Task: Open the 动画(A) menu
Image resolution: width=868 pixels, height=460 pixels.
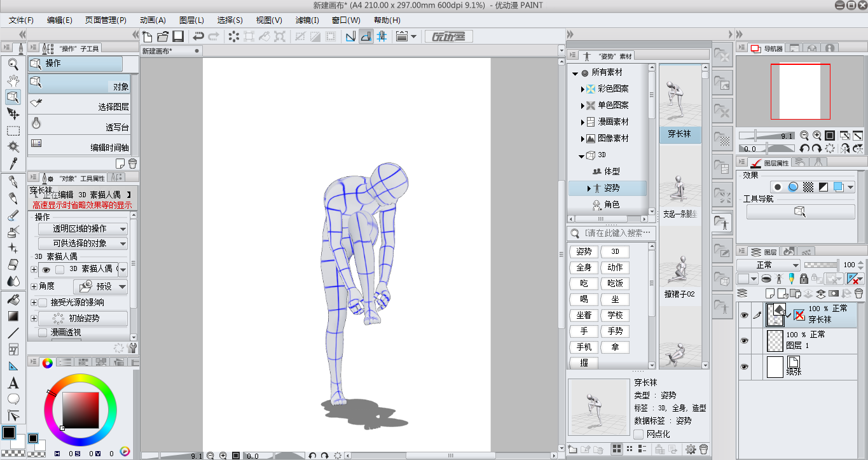Action: [153, 20]
